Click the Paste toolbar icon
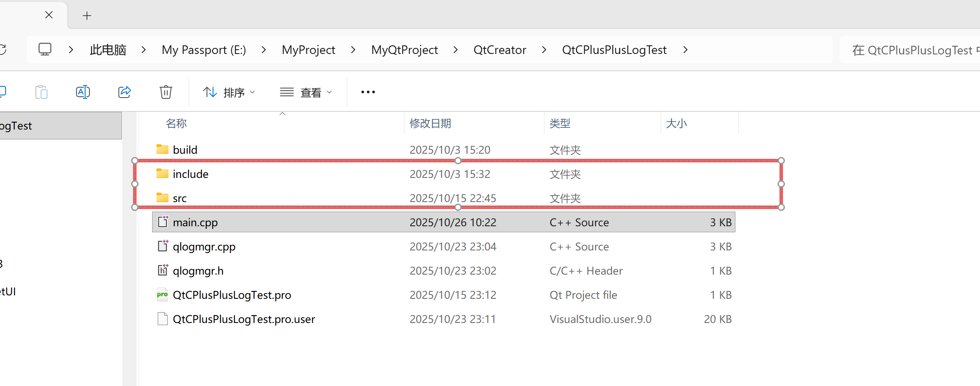This screenshot has height=386, width=980. (x=41, y=92)
